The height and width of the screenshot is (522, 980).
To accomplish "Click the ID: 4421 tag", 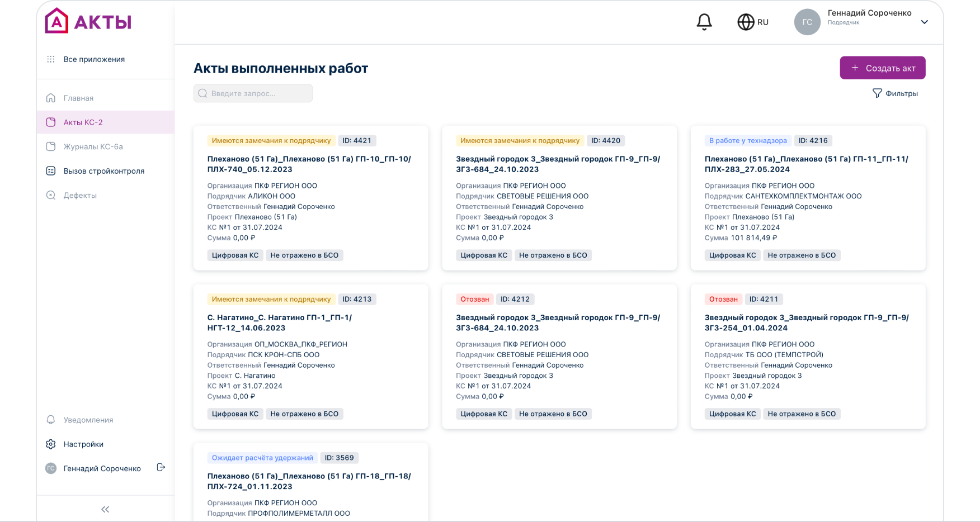I will [x=357, y=141].
